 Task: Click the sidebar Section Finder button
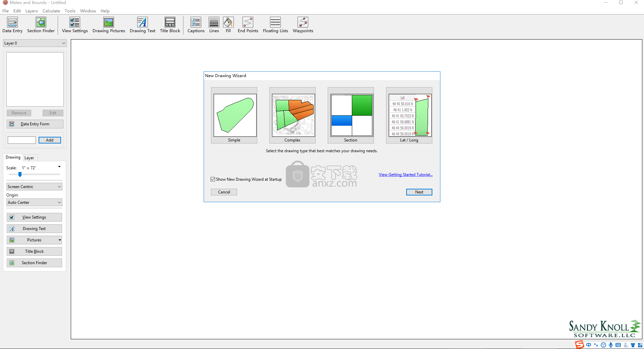click(x=34, y=263)
